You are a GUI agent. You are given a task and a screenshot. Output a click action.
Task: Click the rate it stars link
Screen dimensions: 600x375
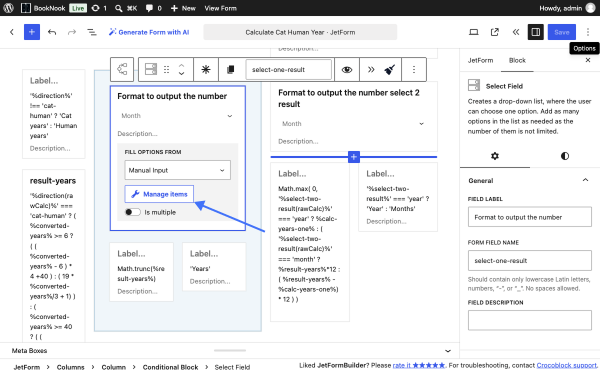point(419,365)
